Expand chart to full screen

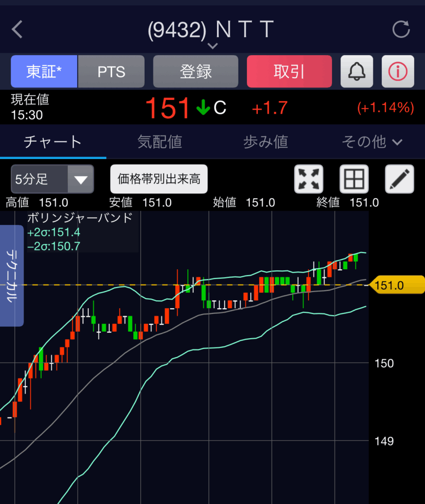308,179
